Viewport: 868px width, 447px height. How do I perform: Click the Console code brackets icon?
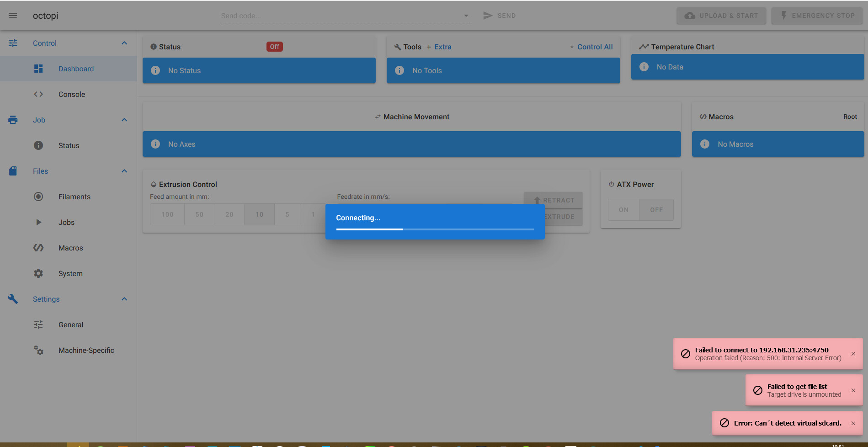click(38, 94)
